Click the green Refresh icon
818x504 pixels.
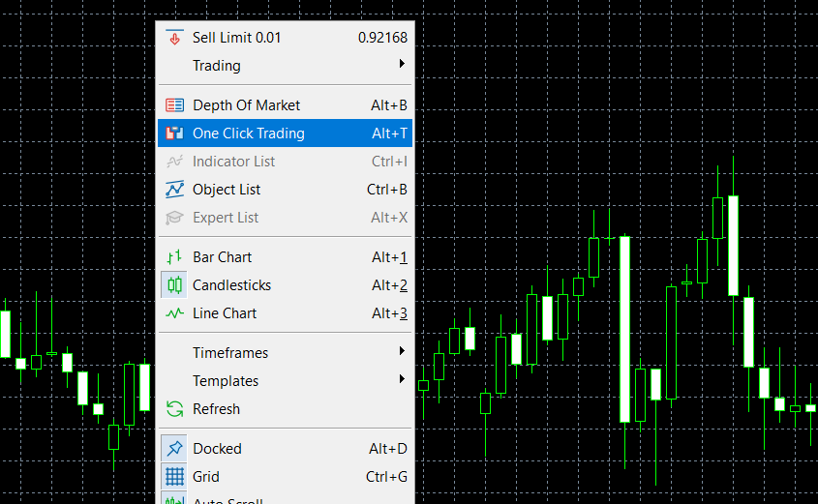click(174, 409)
